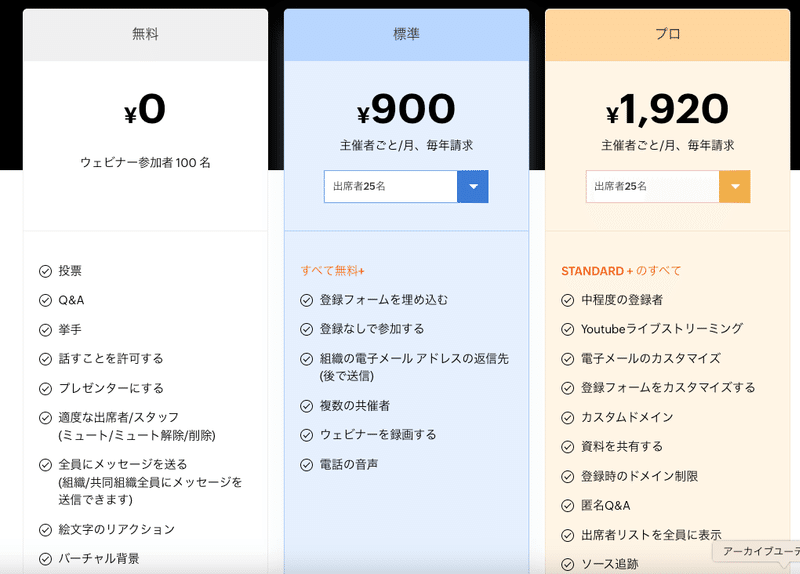This screenshot has height=574, width=800.
Task: Click check icon beside 複数の共催者
Action: click(306, 406)
